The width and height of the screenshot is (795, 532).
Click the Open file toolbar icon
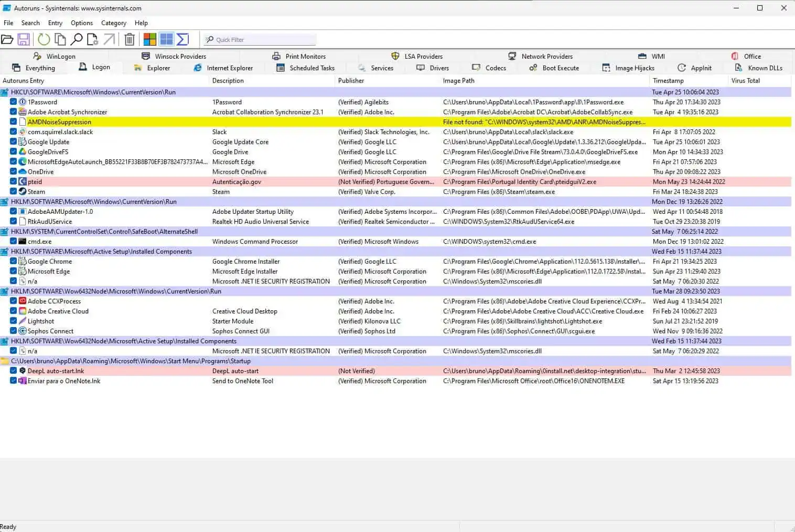pos(7,39)
